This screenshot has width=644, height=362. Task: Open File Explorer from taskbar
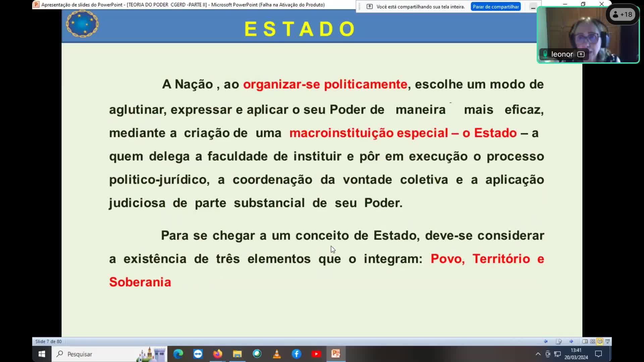tap(237, 354)
